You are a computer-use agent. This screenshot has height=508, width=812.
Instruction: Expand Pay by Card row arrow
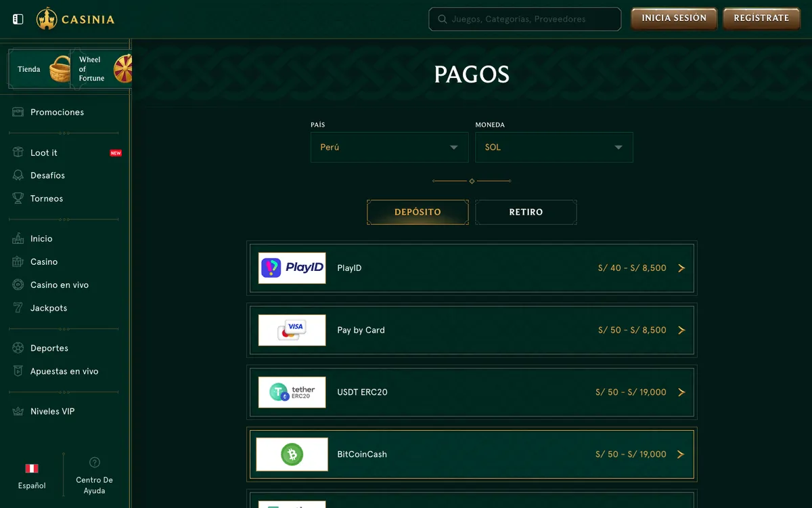coord(681,331)
